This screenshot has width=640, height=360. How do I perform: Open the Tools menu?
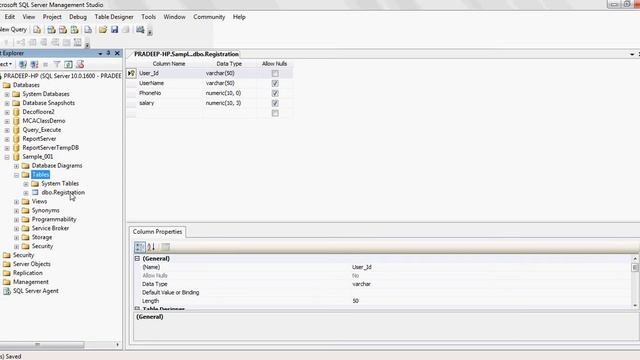coord(149,17)
